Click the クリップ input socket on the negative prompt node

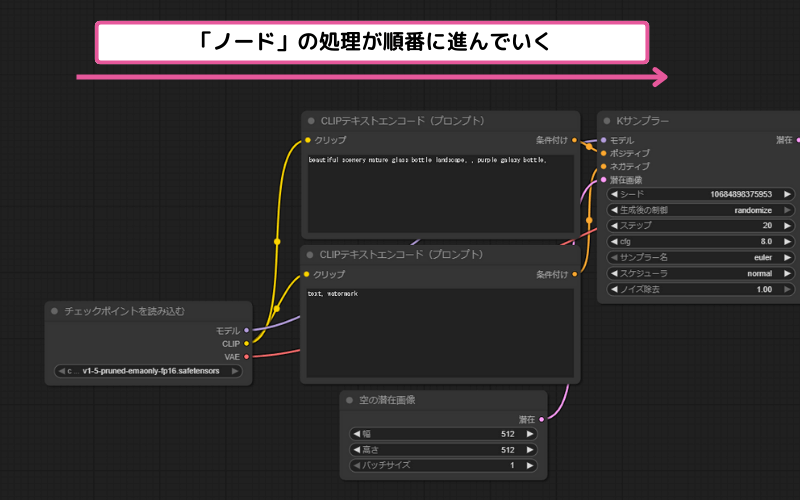tap(307, 274)
